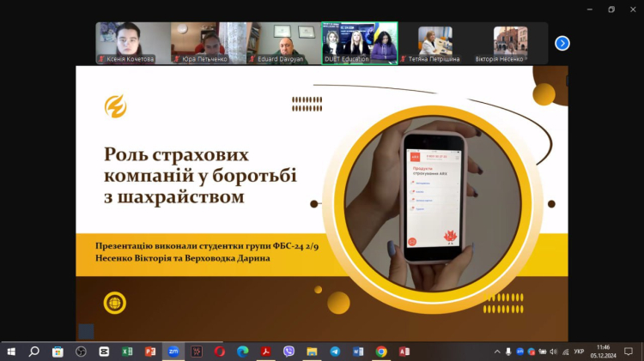Open Windows Start menu

click(11, 352)
